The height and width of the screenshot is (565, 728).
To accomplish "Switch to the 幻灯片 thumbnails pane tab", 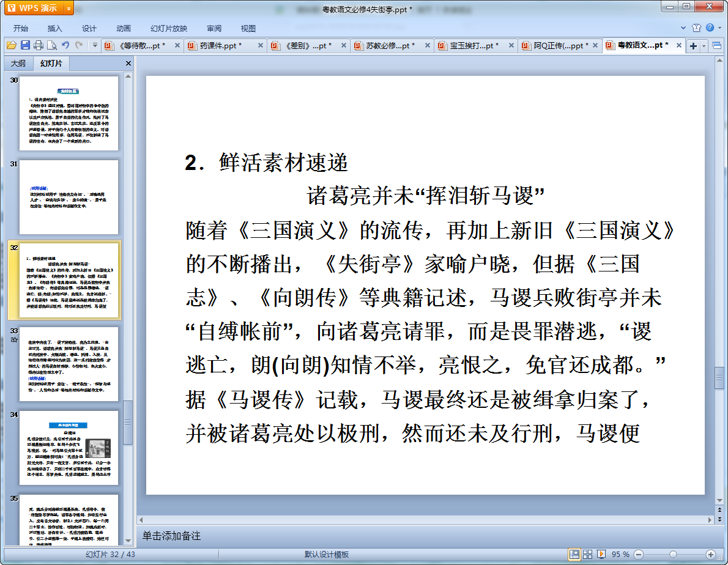I will (51, 63).
